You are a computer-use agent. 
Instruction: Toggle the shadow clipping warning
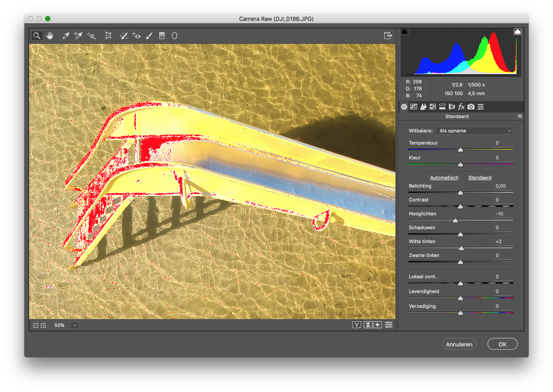click(404, 32)
